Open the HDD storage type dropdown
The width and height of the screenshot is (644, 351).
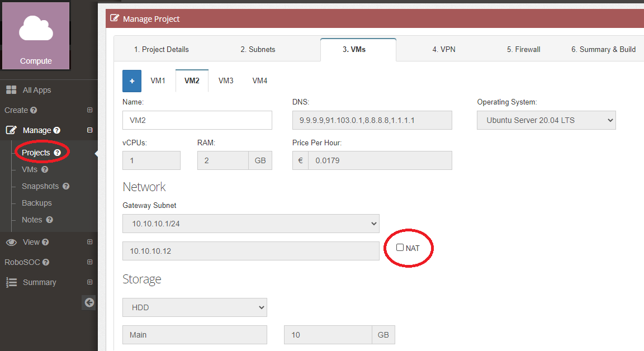195,307
